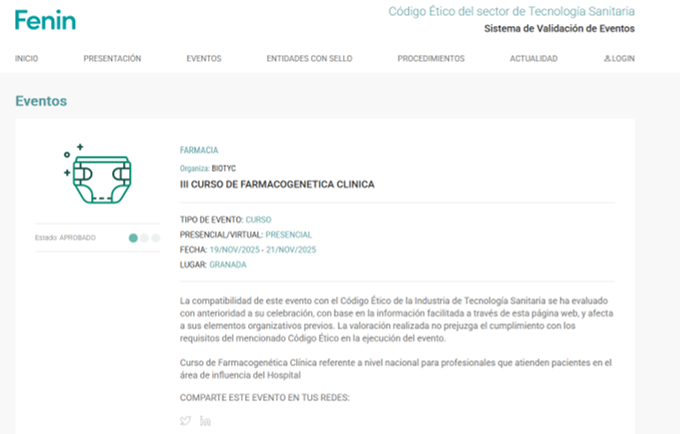Click the Estado: APROBADO status text

tap(65, 238)
